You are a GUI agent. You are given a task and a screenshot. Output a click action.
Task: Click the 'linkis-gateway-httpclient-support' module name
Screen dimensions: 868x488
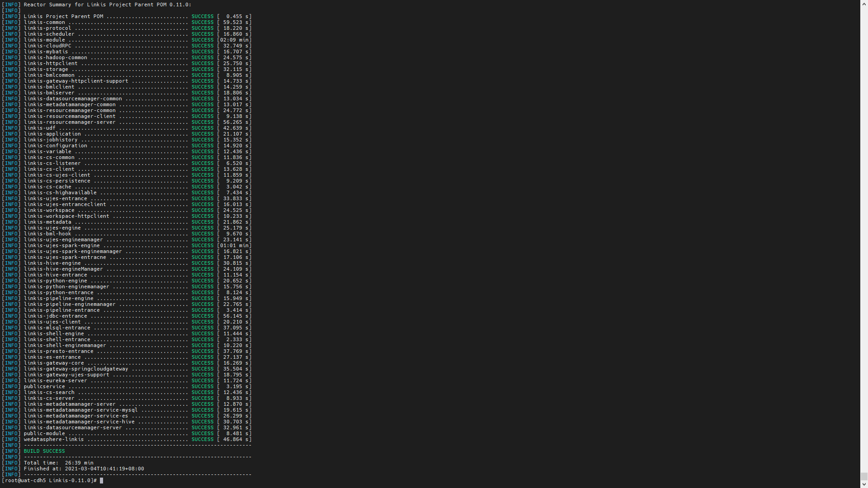pos(76,81)
